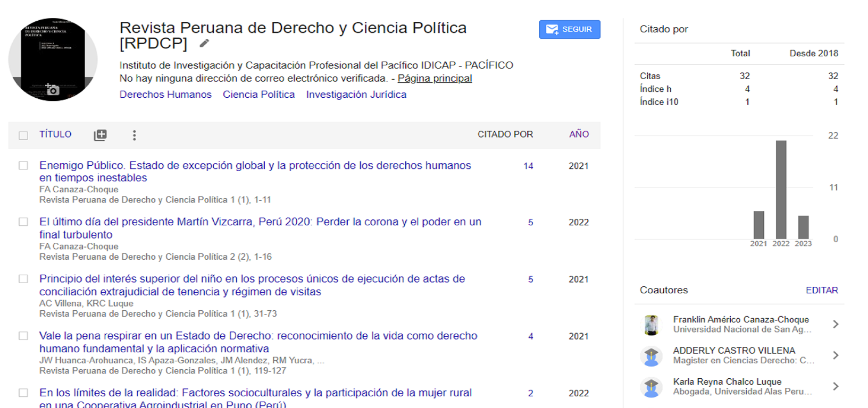Click Karla Reyna Chalco Luque avatar icon
This screenshot has height=408, width=868.
[x=651, y=387]
